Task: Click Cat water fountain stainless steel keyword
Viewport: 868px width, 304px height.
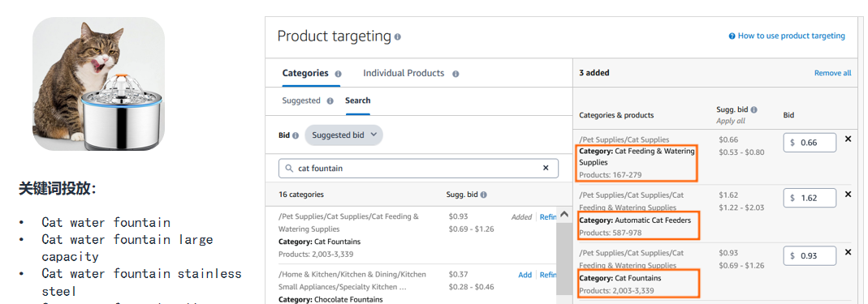Action: (142, 282)
